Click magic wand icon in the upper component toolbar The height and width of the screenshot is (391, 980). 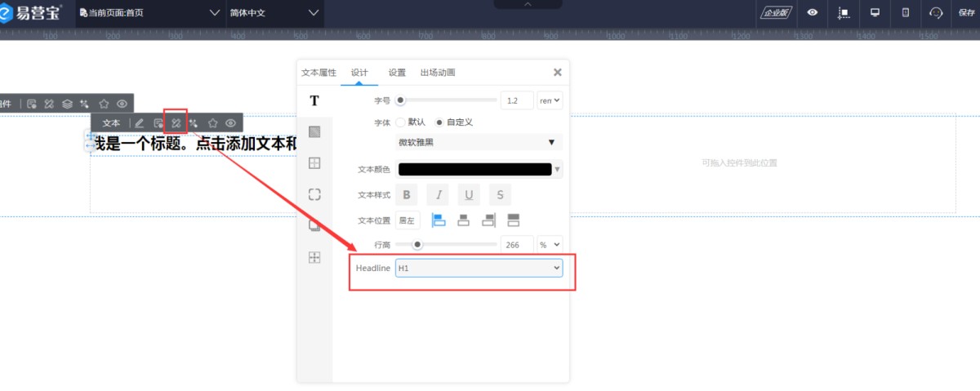(x=85, y=104)
